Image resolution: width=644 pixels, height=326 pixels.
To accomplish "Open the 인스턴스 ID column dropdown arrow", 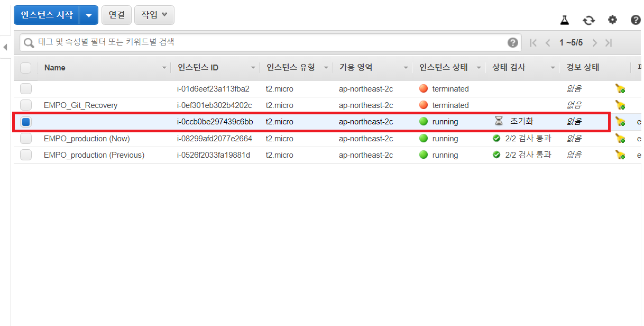I will [253, 68].
